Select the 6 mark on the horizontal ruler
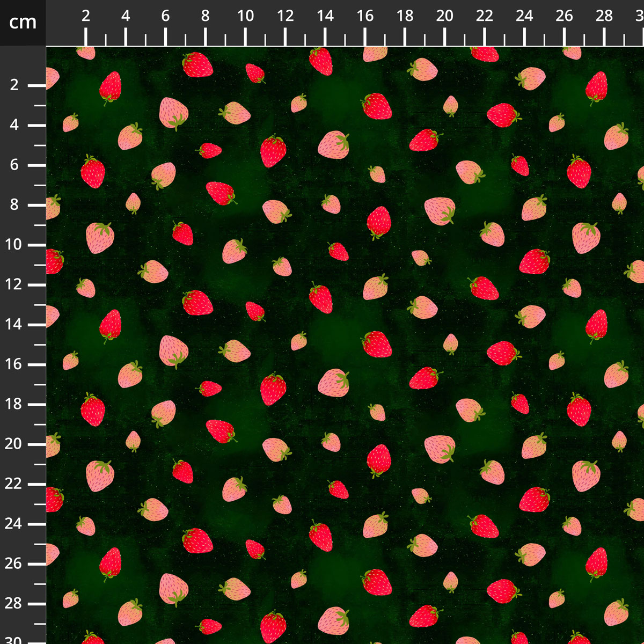The height and width of the screenshot is (644, 644). pos(165,16)
